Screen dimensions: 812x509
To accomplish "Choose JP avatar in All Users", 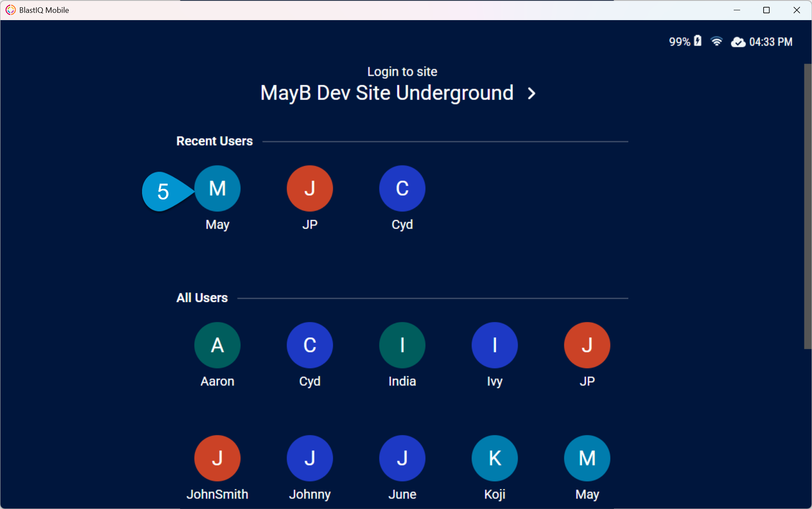I will coord(587,345).
